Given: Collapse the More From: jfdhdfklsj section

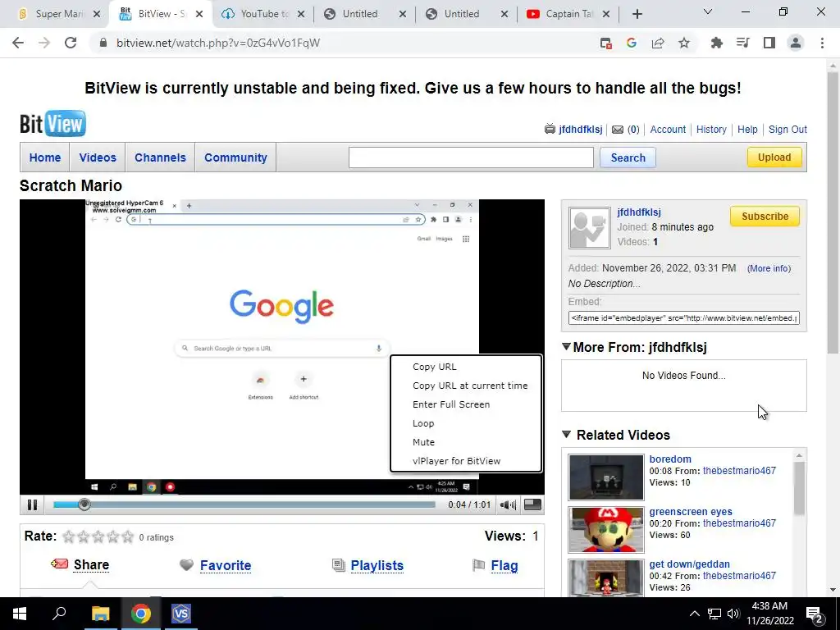Looking at the screenshot, I should 566,347.
